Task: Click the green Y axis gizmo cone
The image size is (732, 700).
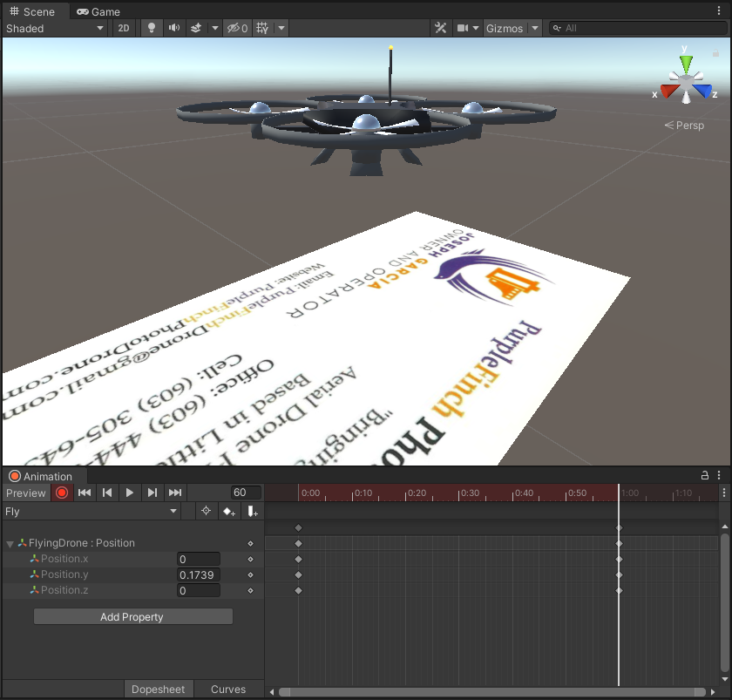Action: pos(686,64)
